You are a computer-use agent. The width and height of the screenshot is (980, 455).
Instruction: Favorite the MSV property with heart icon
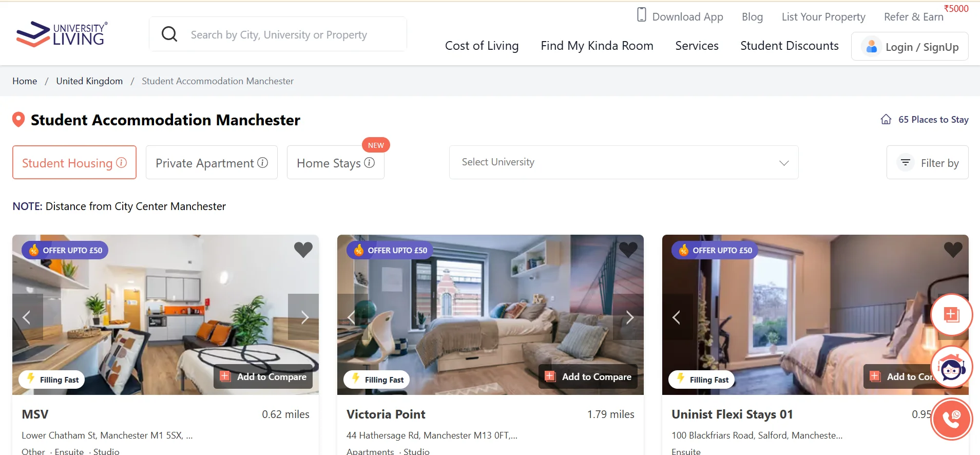click(x=303, y=250)
